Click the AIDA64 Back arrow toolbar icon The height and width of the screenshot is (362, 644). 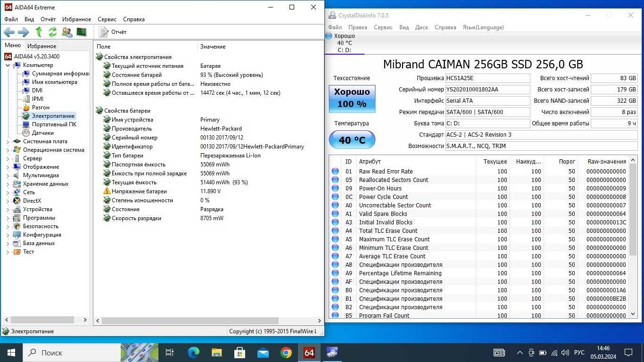pos(9,32)
